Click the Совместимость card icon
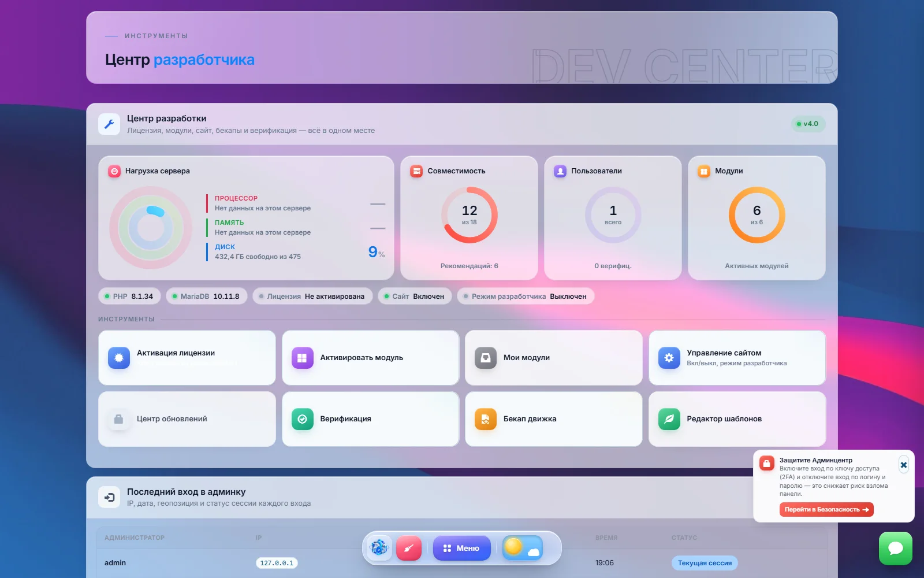 coord(416,171)
